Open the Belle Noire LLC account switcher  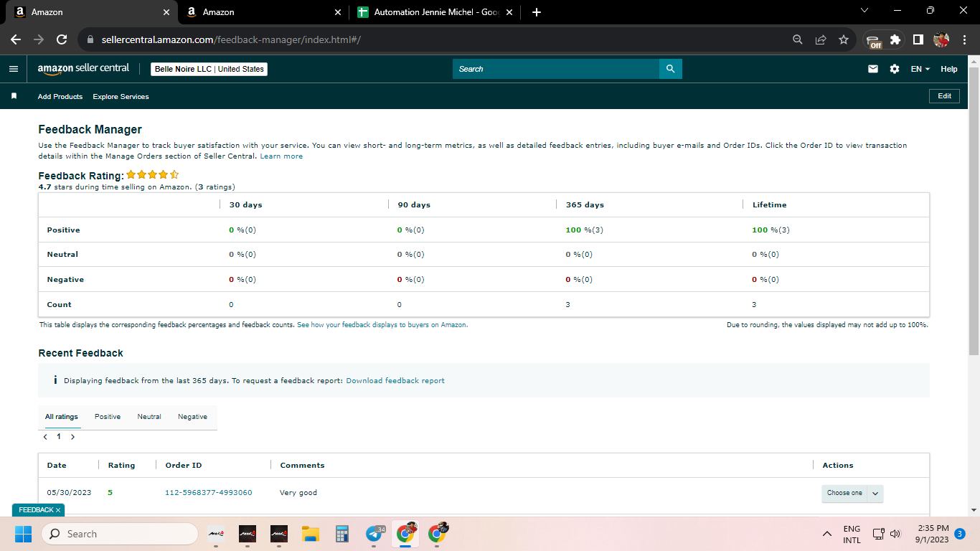pos(209,69)
